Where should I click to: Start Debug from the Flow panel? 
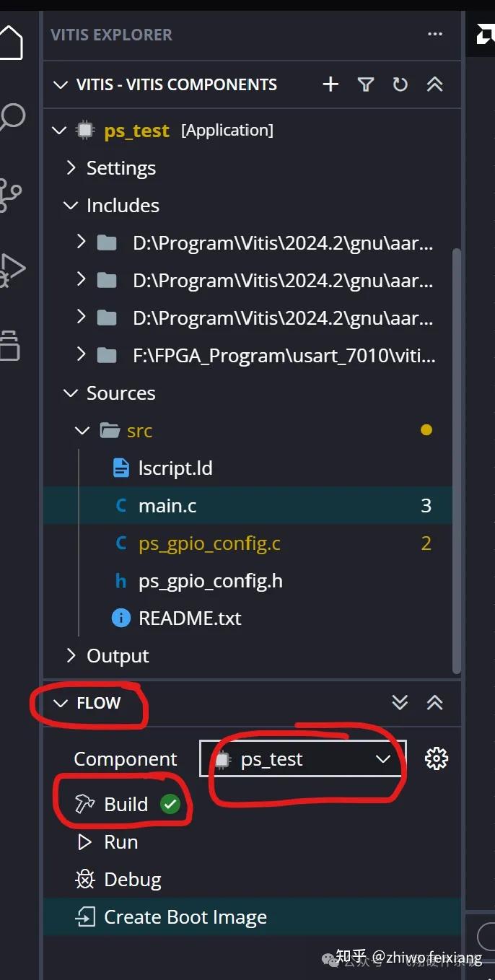click(133, 880)
